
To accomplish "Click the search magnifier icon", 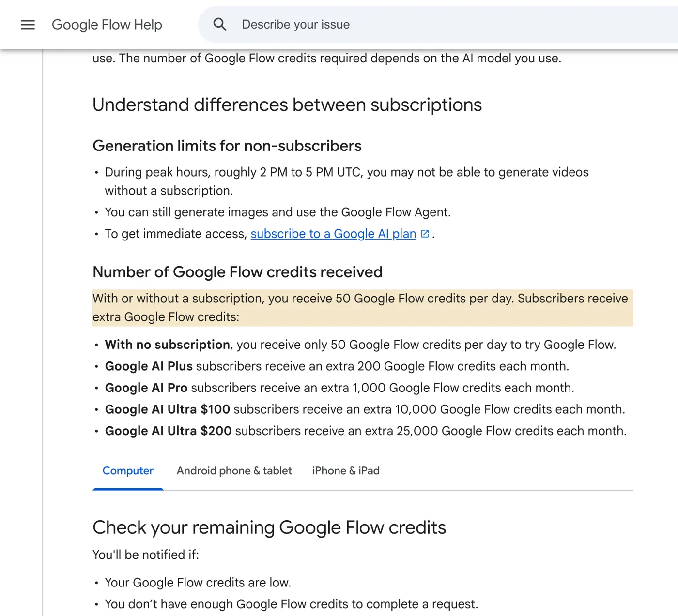I will click(220, 25).
